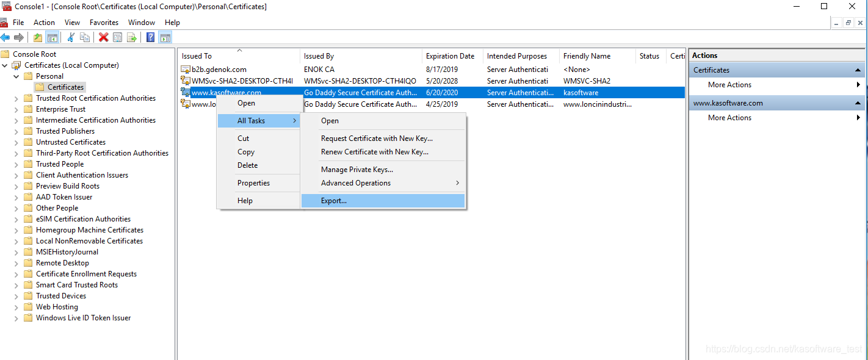
Task: Collapse the Certificates section in Actions pane
Action: pyautogui.click(x=858, y=70)
